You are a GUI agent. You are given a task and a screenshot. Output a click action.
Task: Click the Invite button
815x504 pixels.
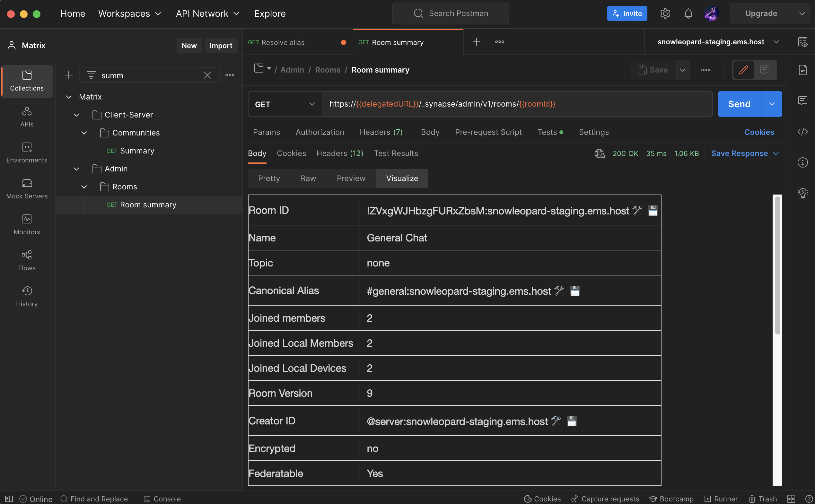point(627,13)
